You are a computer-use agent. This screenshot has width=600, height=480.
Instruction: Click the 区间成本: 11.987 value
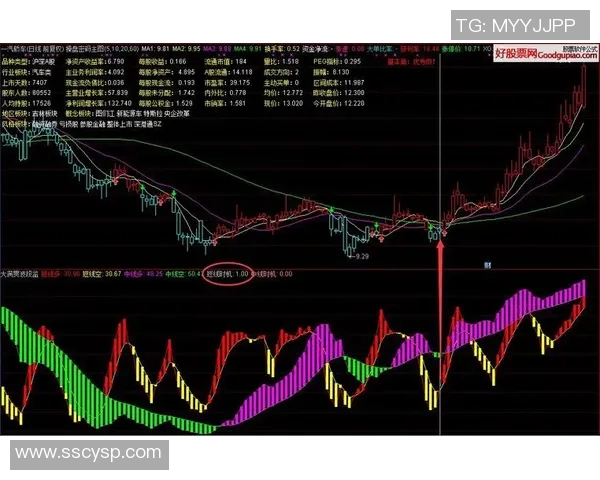339,82
